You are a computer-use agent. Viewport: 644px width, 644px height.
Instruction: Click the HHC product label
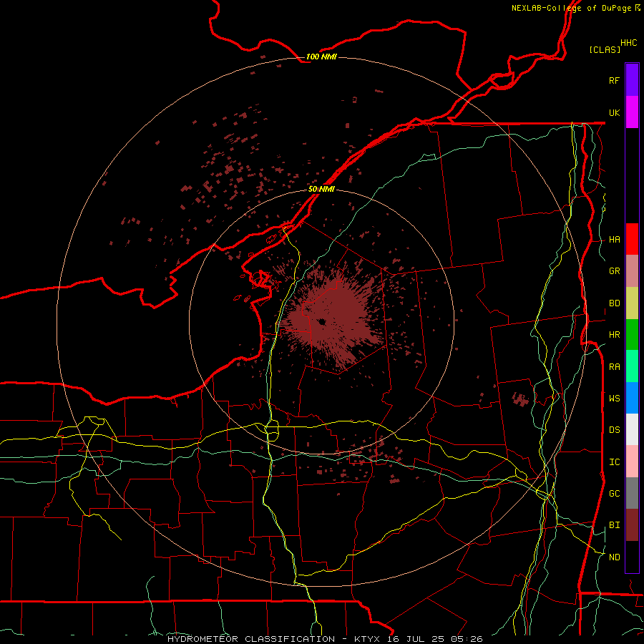click(629, 43)
